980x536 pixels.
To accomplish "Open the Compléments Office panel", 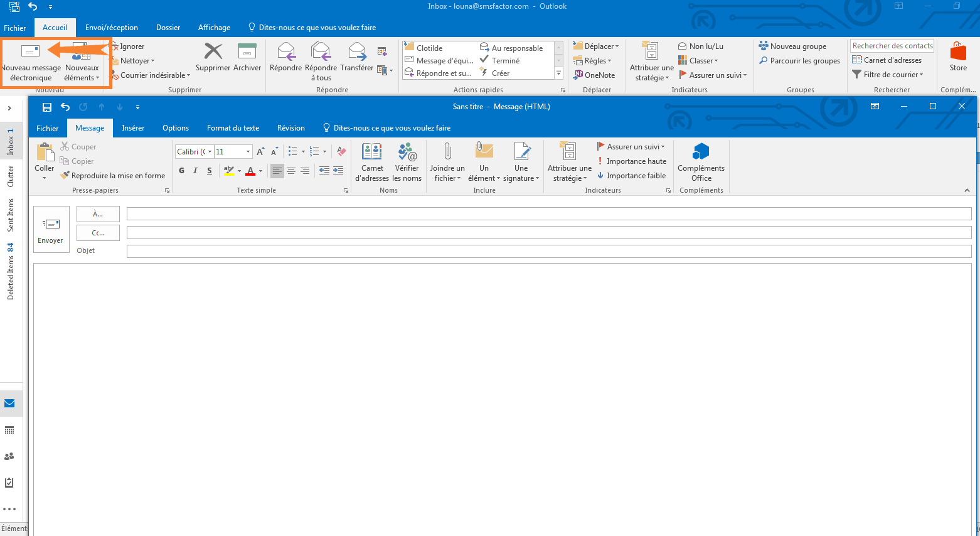I will click(x=701, y=161).
